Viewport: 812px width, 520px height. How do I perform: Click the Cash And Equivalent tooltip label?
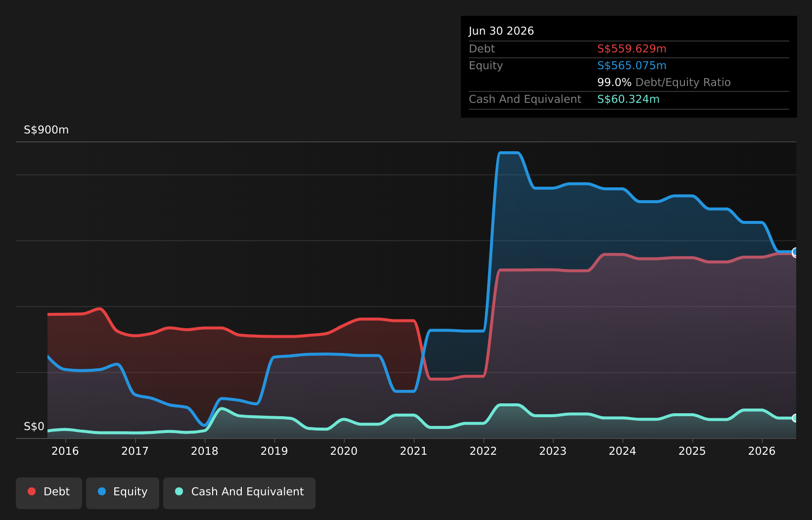[x=525, y=99]
